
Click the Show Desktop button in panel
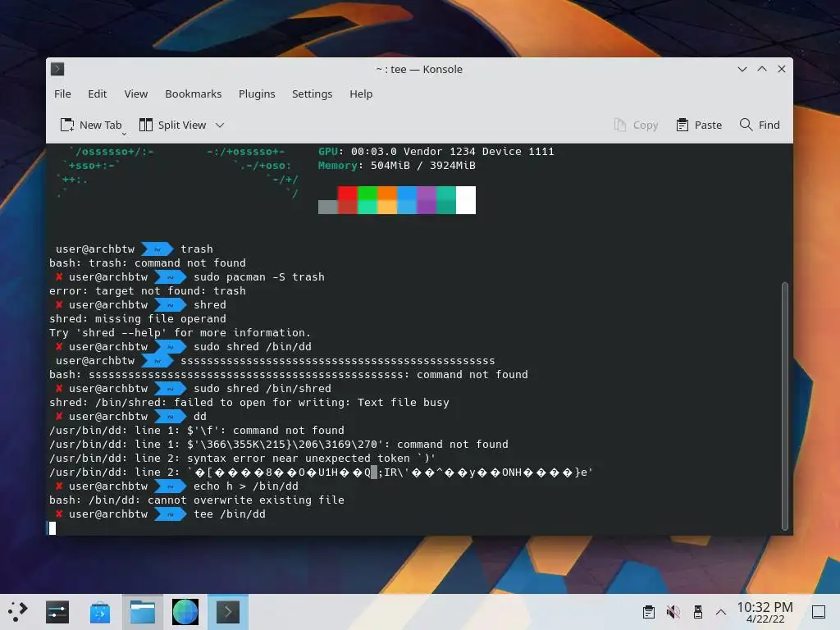tap(819, 612)
